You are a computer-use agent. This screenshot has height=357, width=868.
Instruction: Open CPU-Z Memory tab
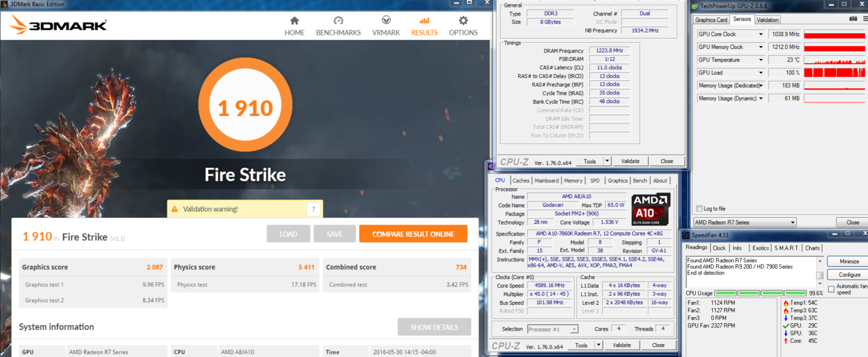tap(573, 181)
